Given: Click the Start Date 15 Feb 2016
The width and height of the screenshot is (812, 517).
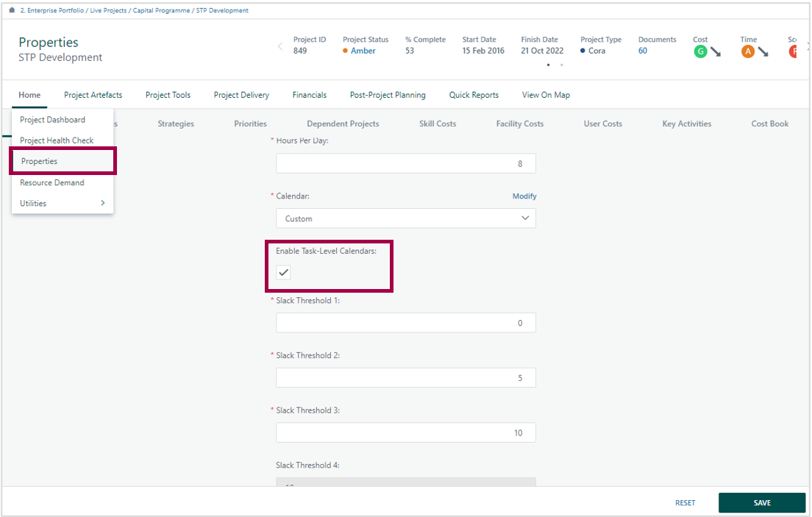Looking at the screenshot, I should [x=483, y=51].
